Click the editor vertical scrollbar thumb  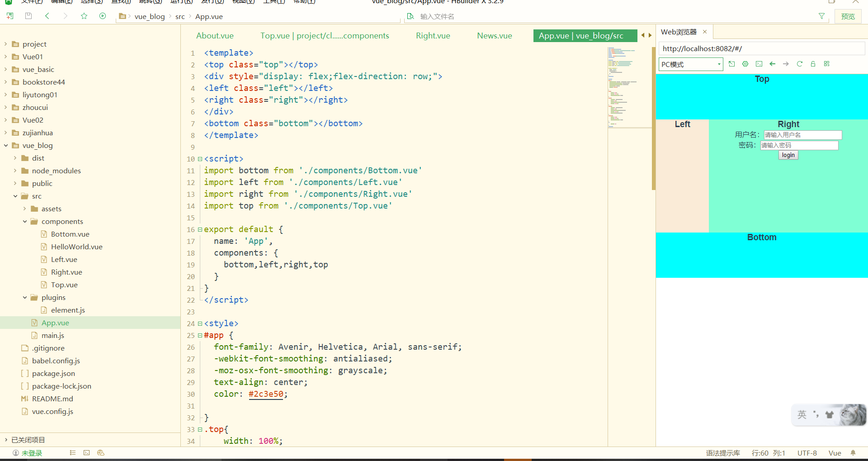coord(654,118)
